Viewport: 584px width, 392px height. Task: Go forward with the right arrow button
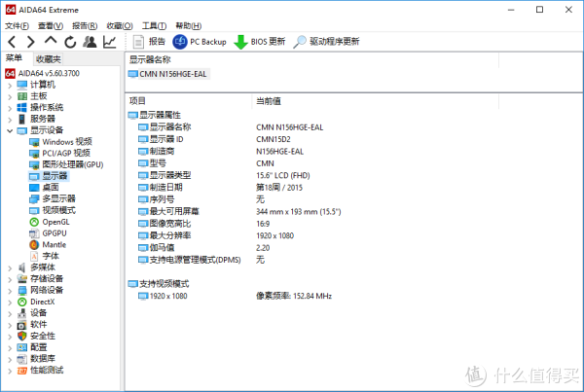point(31,42)
